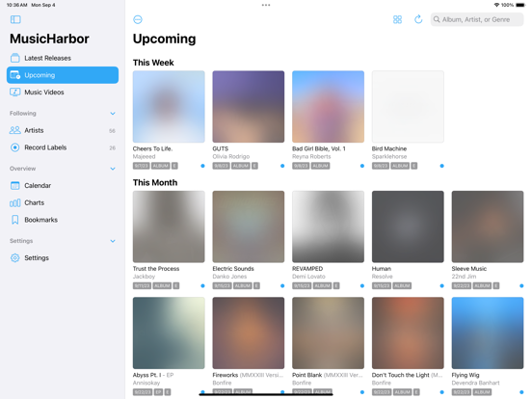
Task: Open Don't Touch the Light artwork
Action: tap(408, 333)
